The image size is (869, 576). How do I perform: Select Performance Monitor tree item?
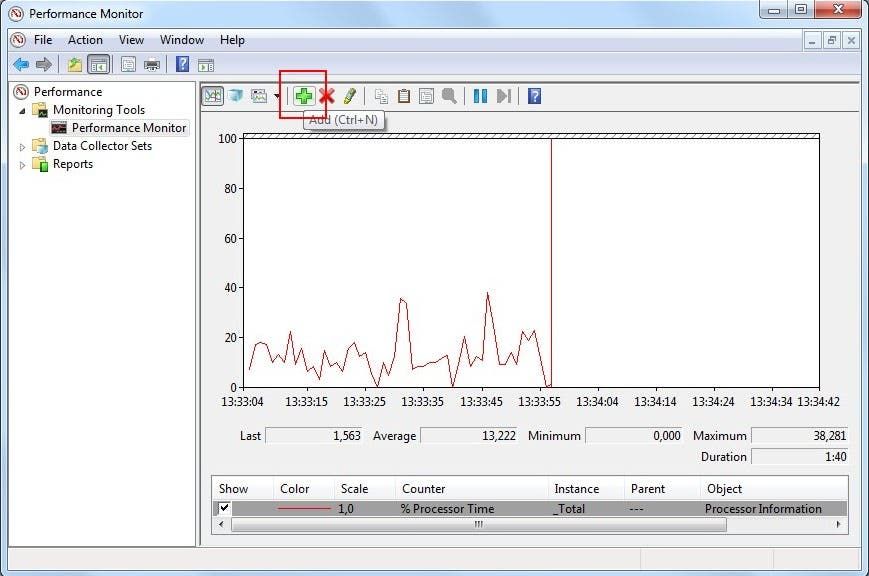[x=129, y=128]
